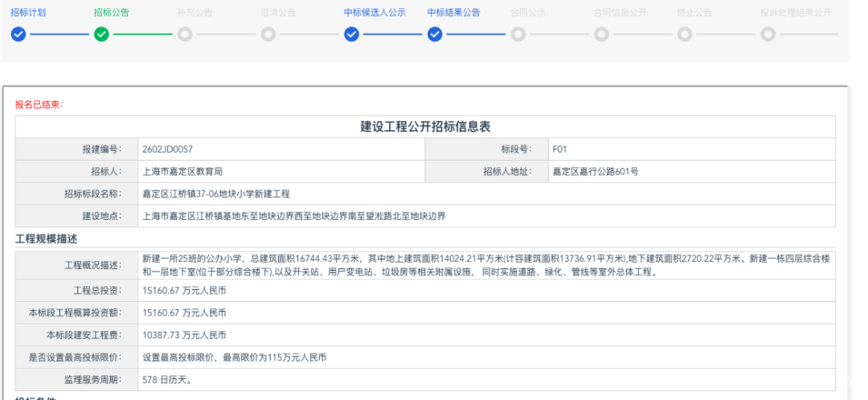Click the 补充公告 grey step circle
Image resolution: width=868 pixels, height=400 pixels.
coord(185,34)
